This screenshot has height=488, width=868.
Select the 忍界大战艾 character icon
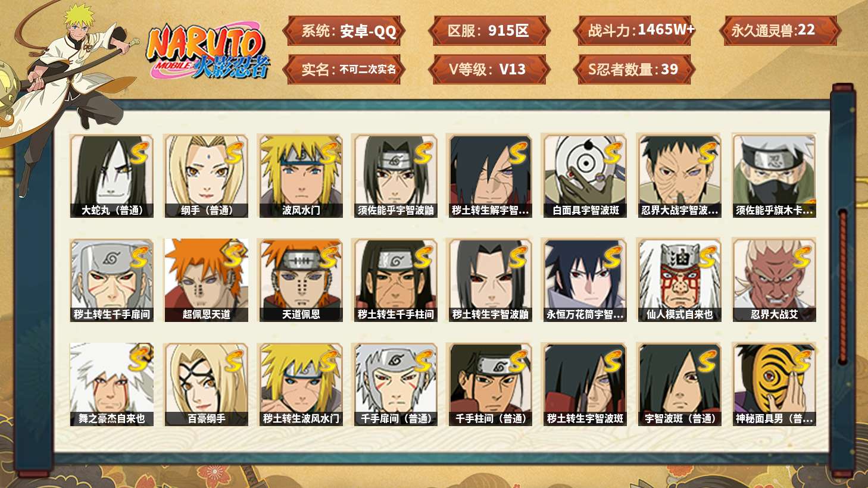(x=774, y=280)
